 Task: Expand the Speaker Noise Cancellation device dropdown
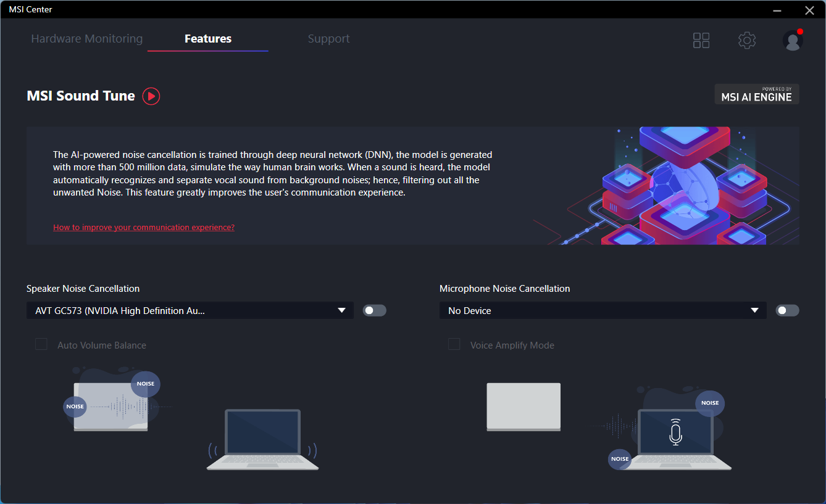point(190,310)
